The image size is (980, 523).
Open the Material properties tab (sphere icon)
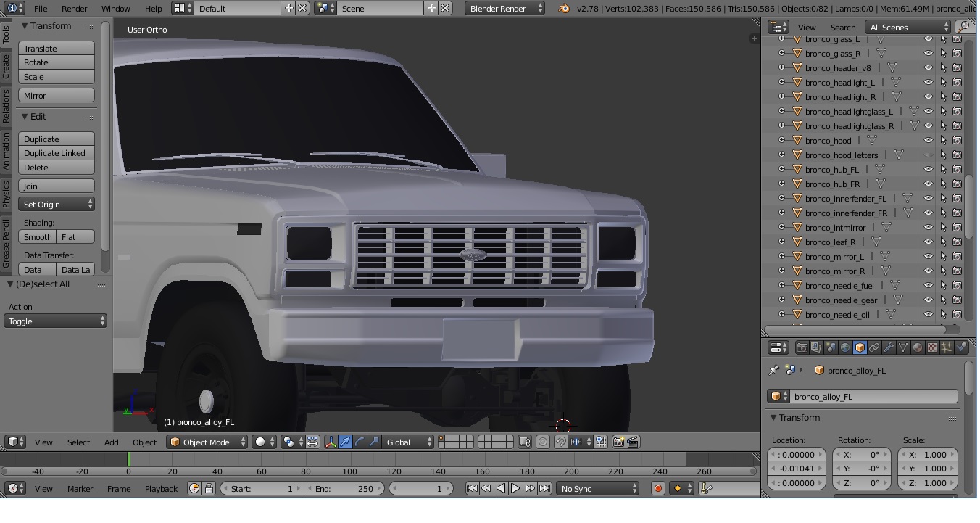(x=918, y=347)
